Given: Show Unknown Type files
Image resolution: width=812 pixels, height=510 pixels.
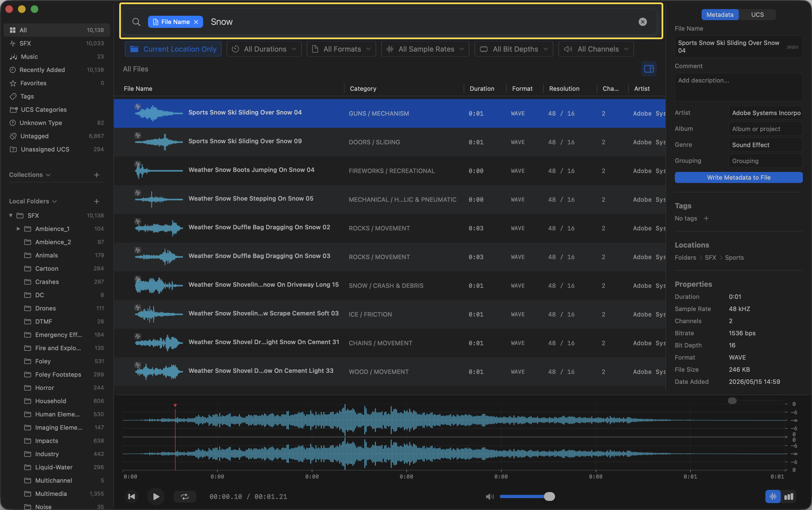Looking at the screenshot, I should [x=57, y=123].
